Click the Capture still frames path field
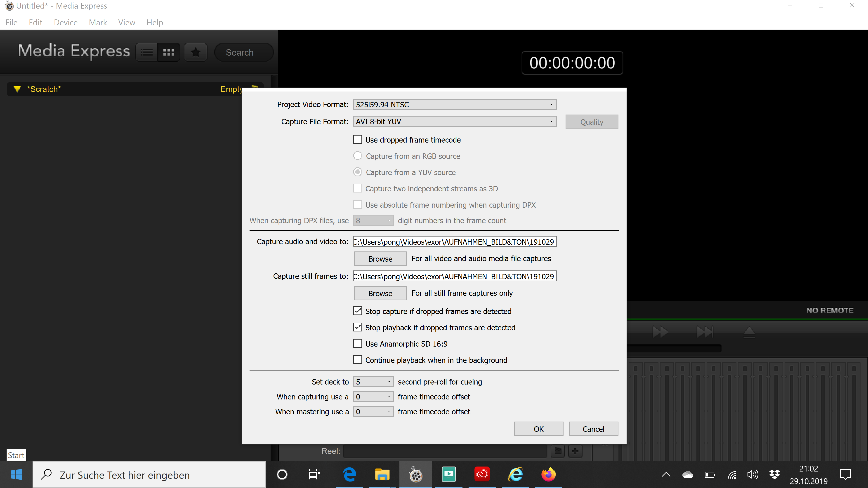The height and width of the screenshot is (488, 868). [x=455, y=276]
